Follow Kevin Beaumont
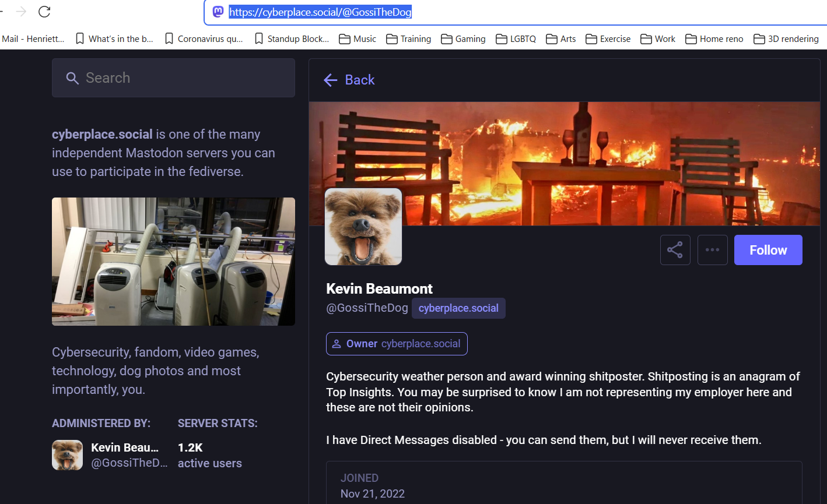Image resolution: width=827 pixels, height=504 pixels. pos(768,250)
